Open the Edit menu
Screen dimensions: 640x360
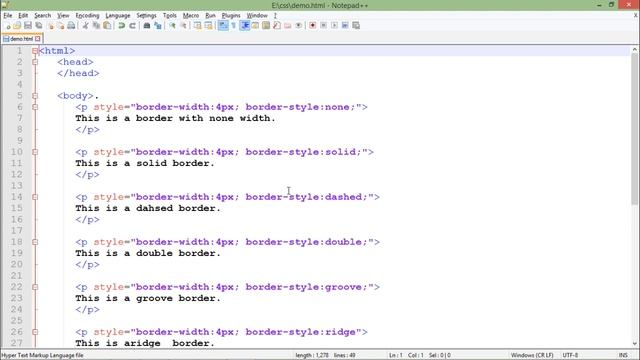(x=23, y=16)
